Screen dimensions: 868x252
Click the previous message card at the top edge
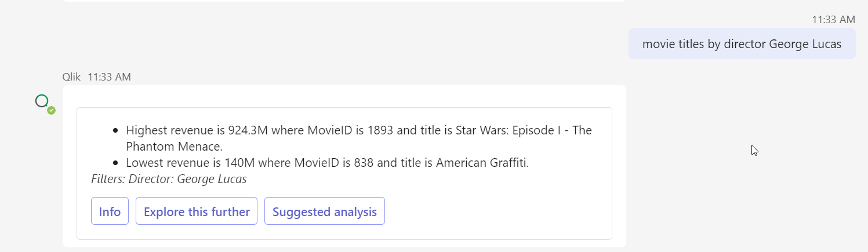(344, 1)
